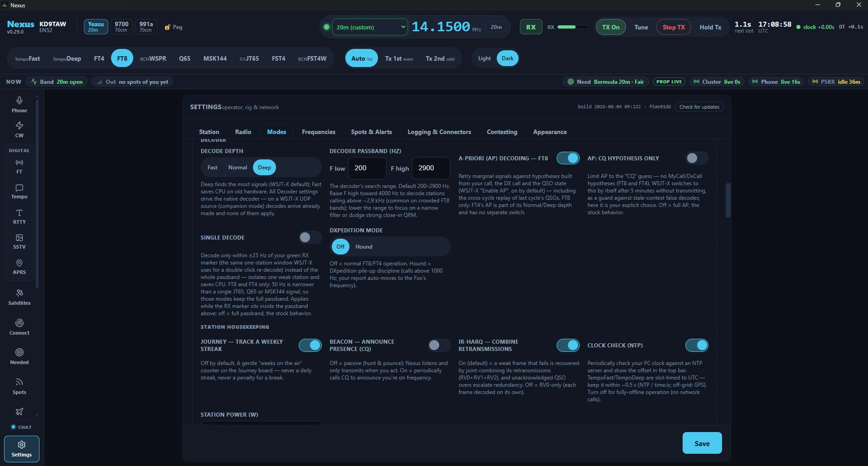Screen dimensions: 868x466
Task: Toggle Clock Check NTP switch
Action: pos(697,345)
